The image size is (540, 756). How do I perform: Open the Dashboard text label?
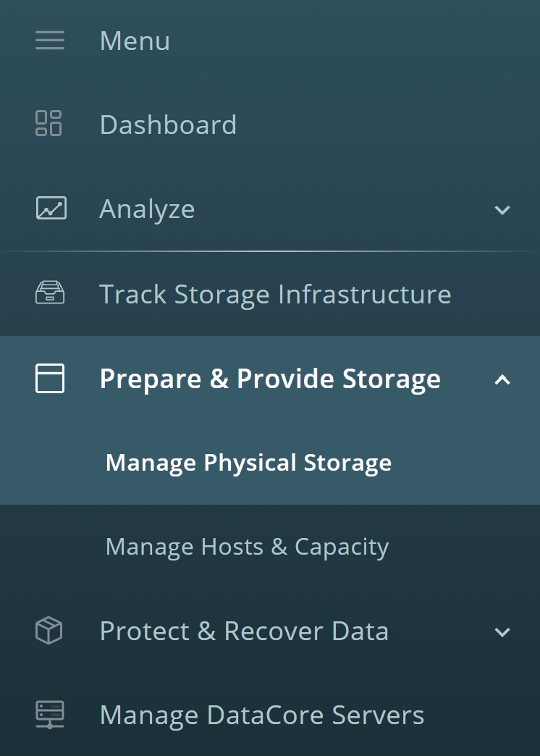pos(168,125)
